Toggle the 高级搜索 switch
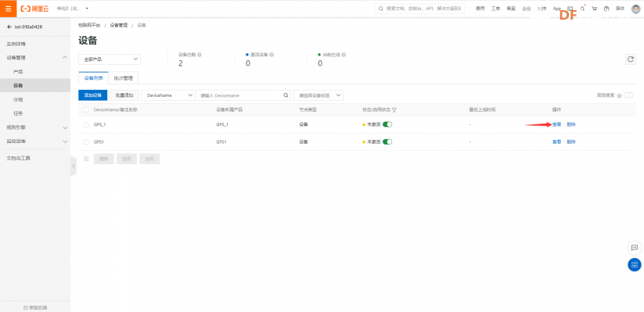 point(628,95)
